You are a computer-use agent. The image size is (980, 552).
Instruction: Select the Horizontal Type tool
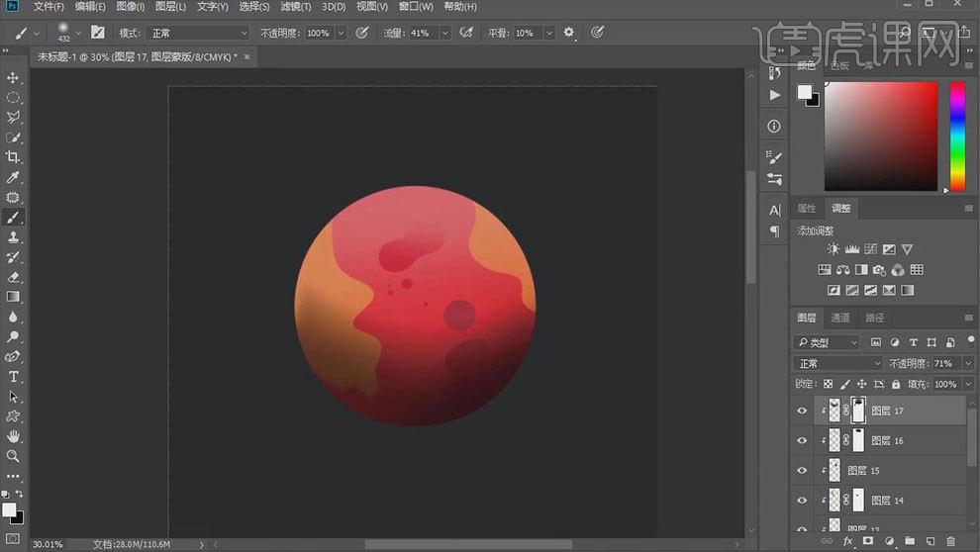click(x=13, y=377)
